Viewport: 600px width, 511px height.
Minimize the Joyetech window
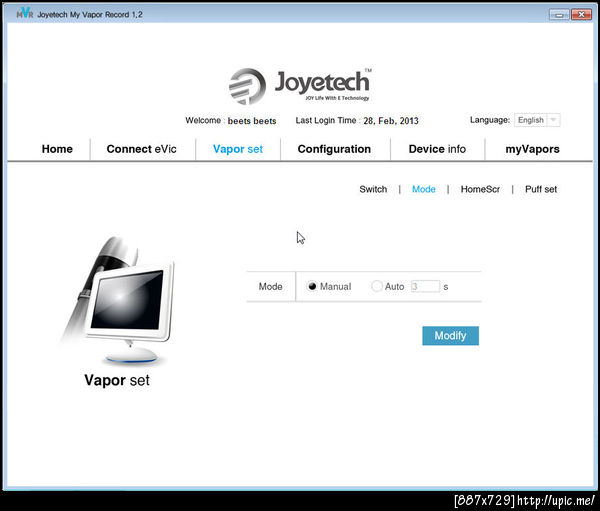point(559,15)
